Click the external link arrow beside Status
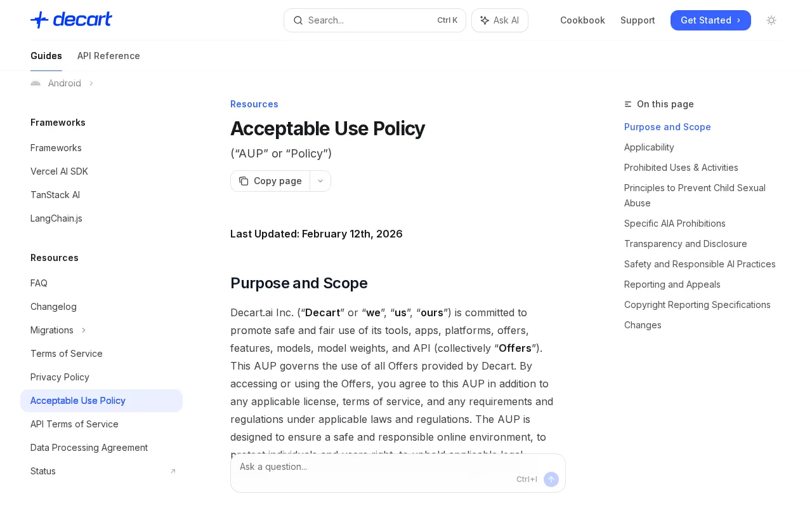The image size is (812, 508). tap(173, 471)
